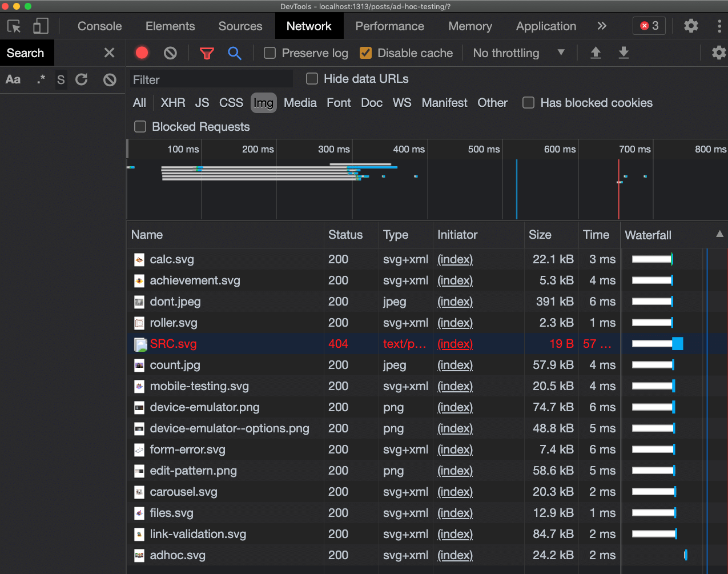Screen dimensions: 728x574
Task: Toggle the red filter funnel icon
Action: click(x=207, y=53)
